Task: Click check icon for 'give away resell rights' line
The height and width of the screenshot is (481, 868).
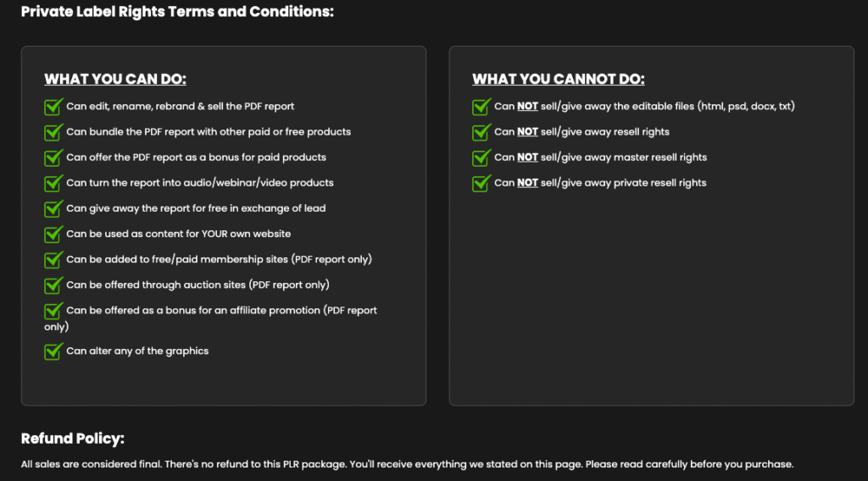Action: pos(481,131)
